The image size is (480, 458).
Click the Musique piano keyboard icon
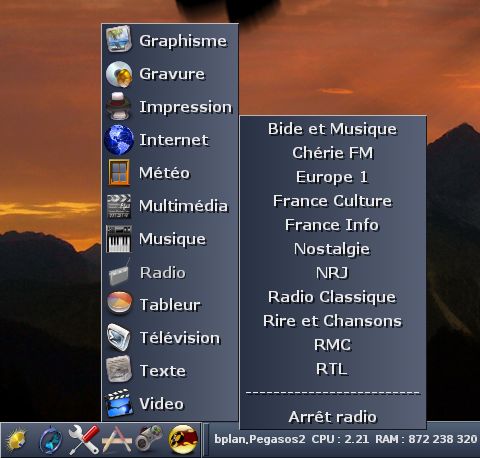pos(118,239)
